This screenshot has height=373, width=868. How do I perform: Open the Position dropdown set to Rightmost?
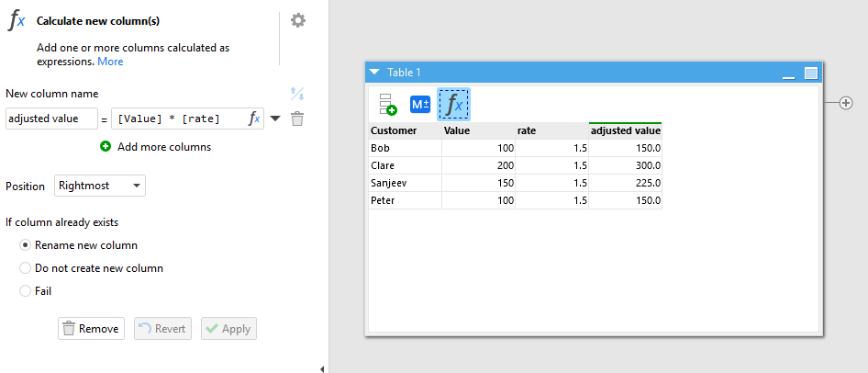click(x=100, y=186)
